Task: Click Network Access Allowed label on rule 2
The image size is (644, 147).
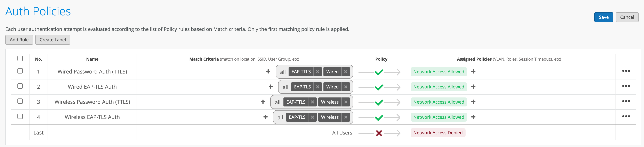Action: coord(438,87)
